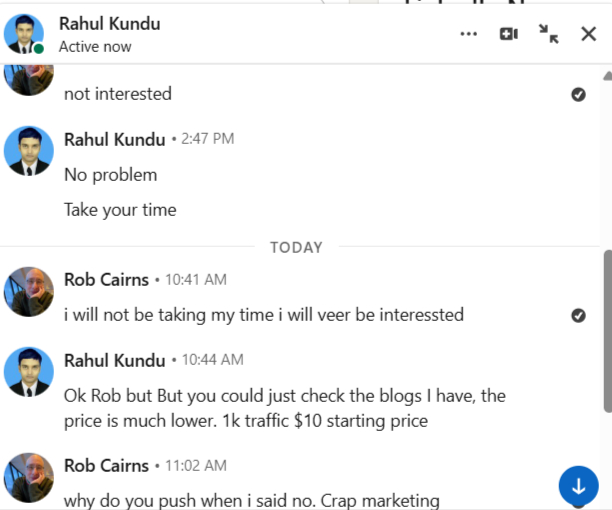
Task: Click Rahul Kundu's header profile picture
Action: pos(24,34)
